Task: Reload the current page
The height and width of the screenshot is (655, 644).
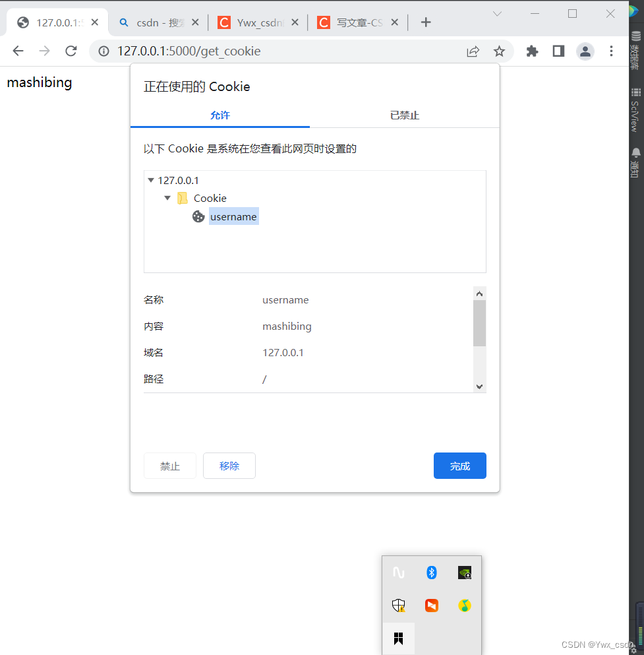Action: point(71,51)
